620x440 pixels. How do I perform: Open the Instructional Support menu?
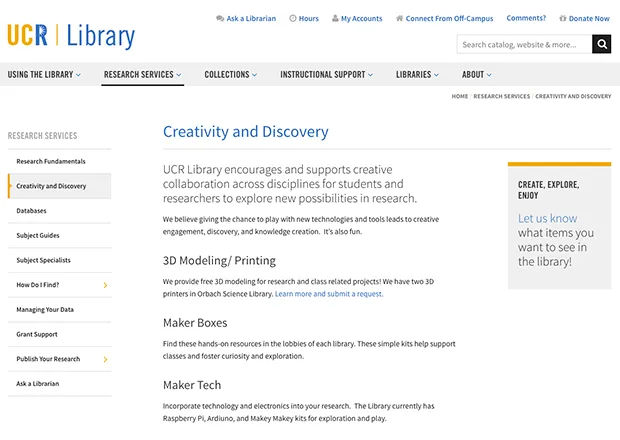pyautogui.click(x=323, y=74)
